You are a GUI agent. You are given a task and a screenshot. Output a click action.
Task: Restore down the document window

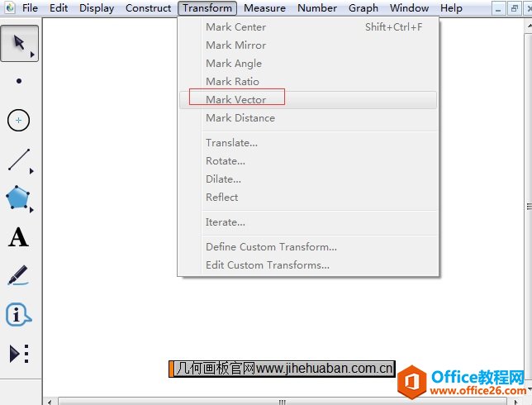click(x=514, y=8)
